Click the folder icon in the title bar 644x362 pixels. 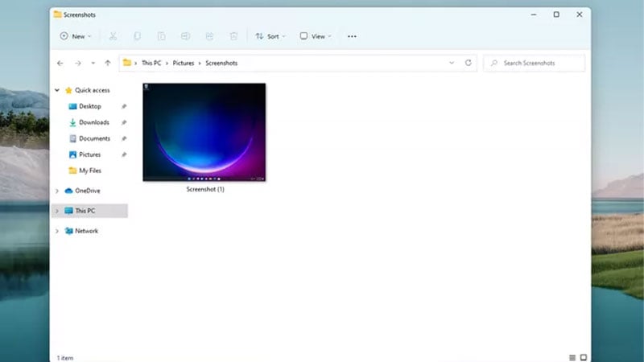(57, 14)
